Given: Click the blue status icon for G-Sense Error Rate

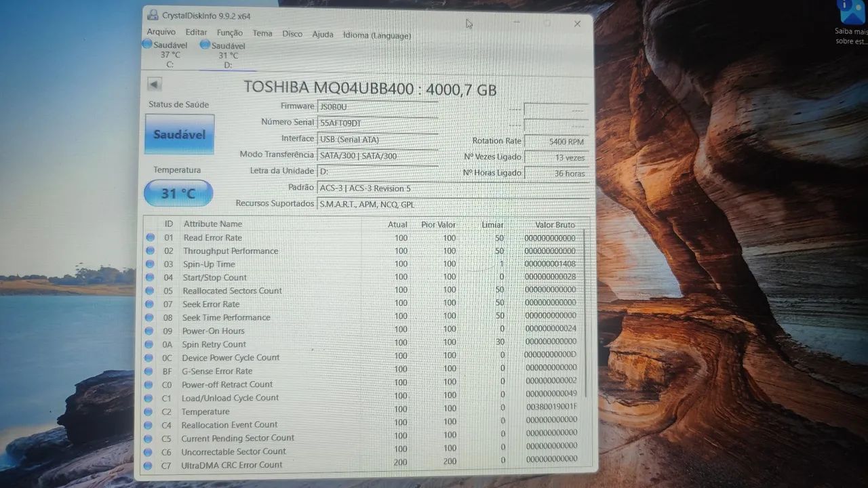Looking at the screenshot, I should [149, 371].
